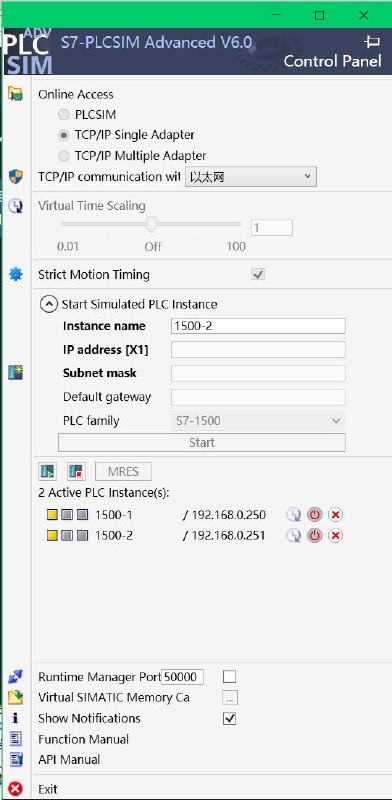Click the MRES button

click(x=123, y=471)
